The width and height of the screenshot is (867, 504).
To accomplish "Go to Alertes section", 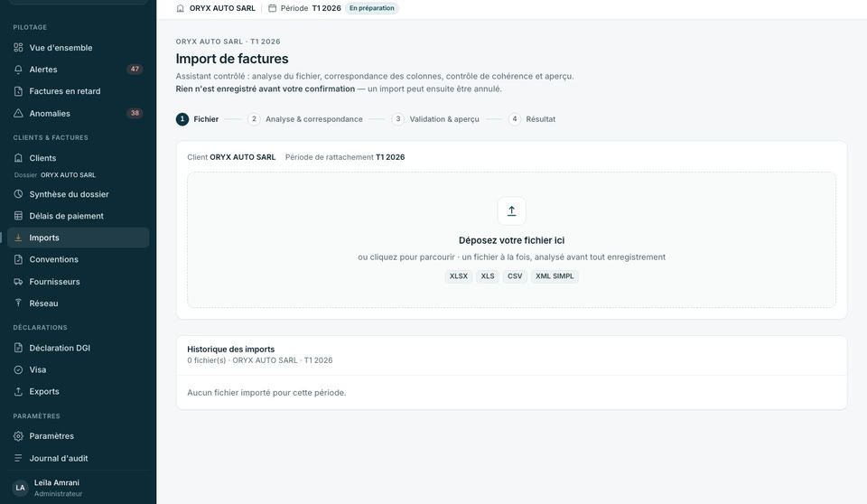I will pos(78,70).
